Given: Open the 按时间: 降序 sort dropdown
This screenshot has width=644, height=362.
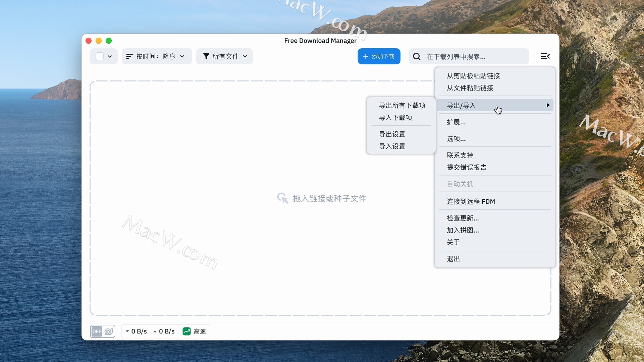Looking at the screenshot, I should 157,56.
